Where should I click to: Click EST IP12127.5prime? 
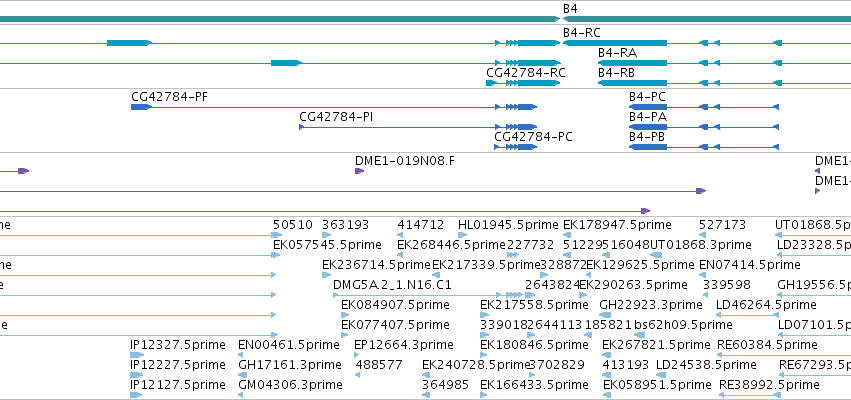[x=177, y=385]
